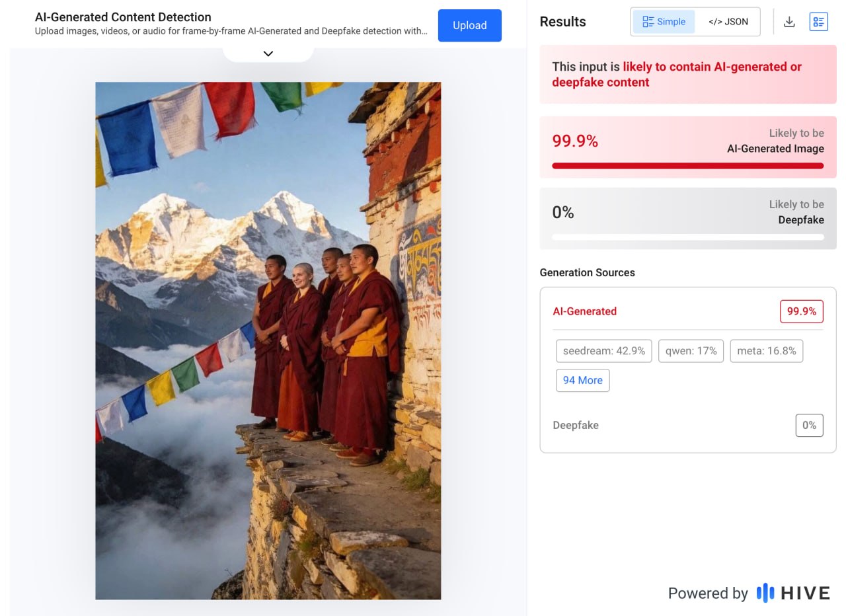Expand the chevron below the header
Screen dimensions: 846x616
coord(268,54)
